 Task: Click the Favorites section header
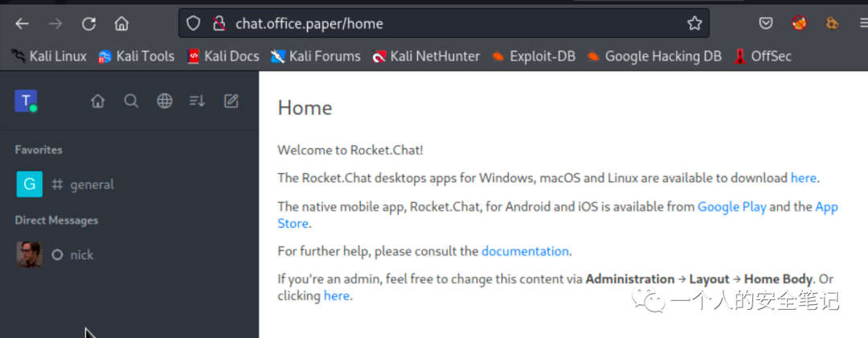tap(39, 150)
